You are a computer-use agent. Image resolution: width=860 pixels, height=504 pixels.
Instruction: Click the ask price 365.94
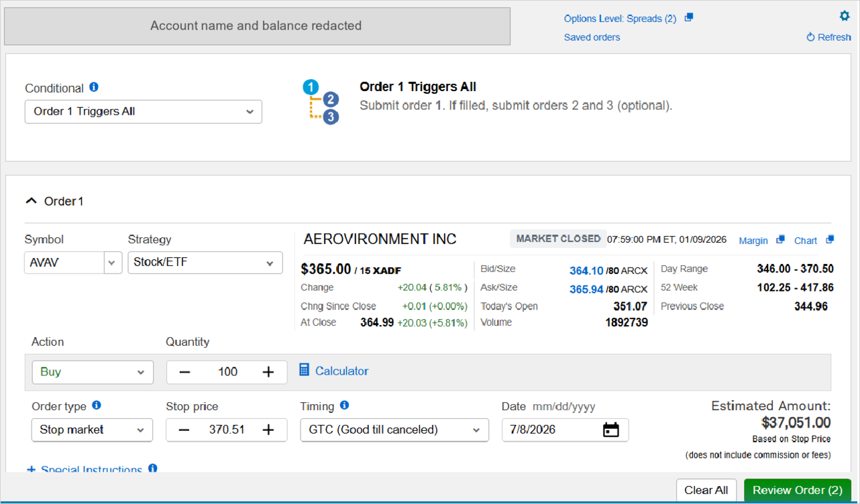click(586, 290)
